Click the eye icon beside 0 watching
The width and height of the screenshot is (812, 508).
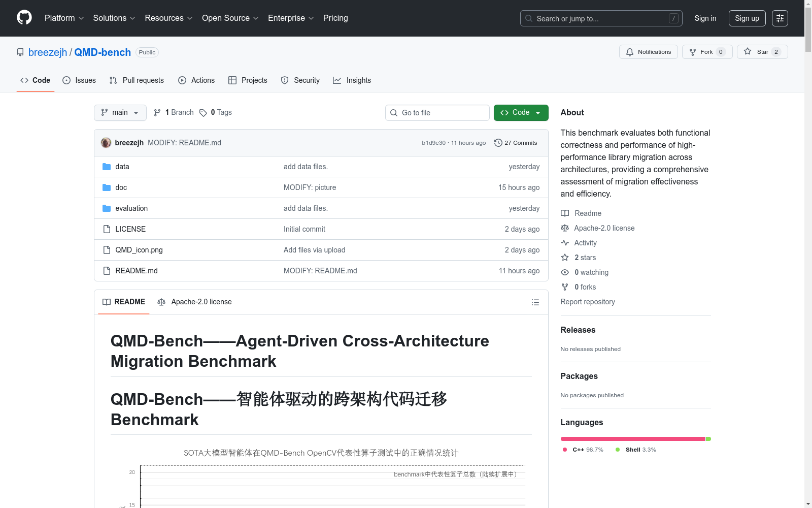point(565,272)
